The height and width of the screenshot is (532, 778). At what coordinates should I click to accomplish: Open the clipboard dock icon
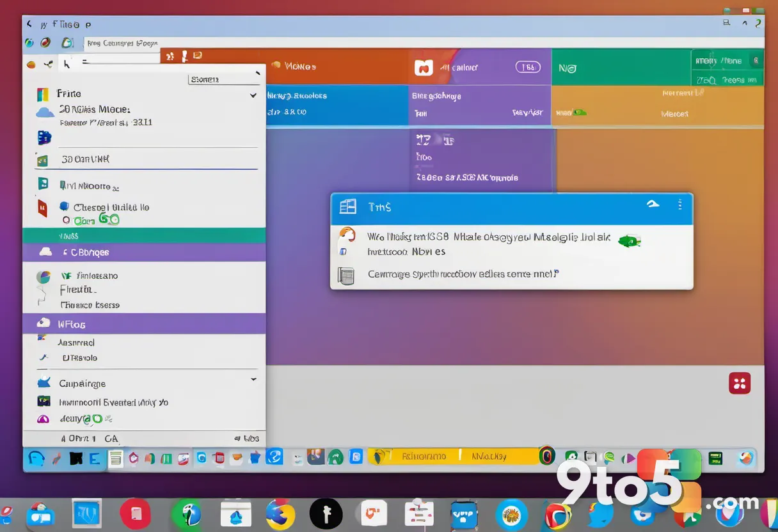pos(420,513)
